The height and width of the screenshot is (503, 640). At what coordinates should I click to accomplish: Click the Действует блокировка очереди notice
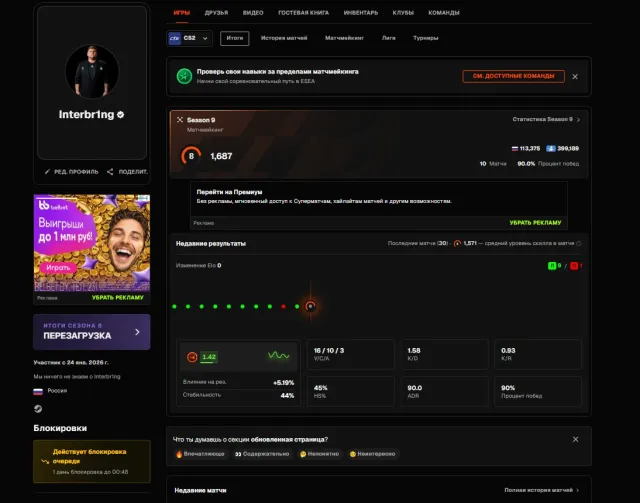point(92,461)
